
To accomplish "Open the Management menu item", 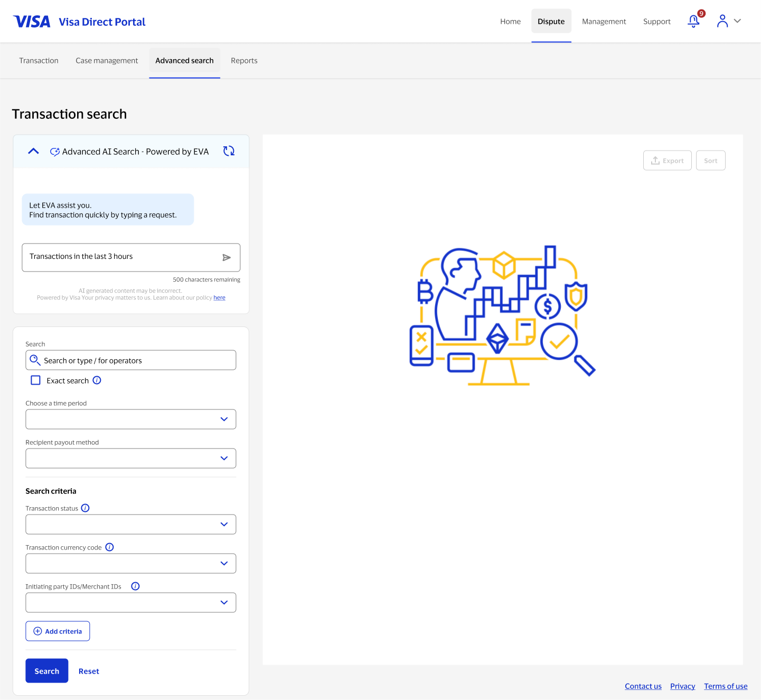I will (604, 21).
